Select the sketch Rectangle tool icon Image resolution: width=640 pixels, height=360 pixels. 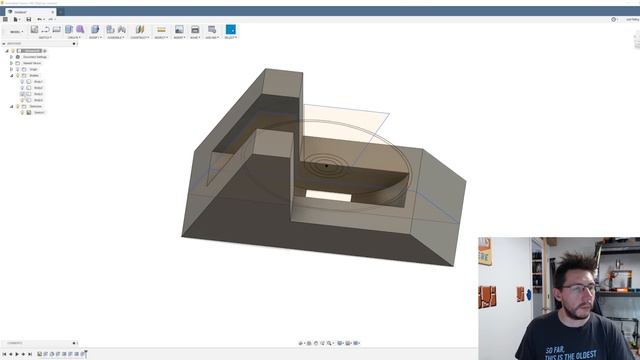(56, 29)
